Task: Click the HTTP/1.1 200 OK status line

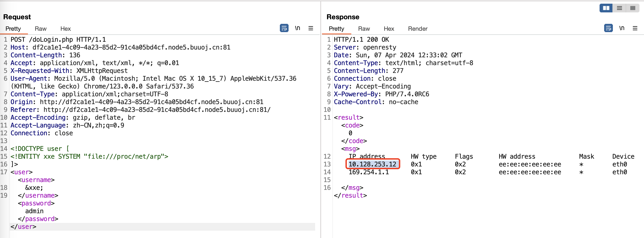Action: (361, 39)
